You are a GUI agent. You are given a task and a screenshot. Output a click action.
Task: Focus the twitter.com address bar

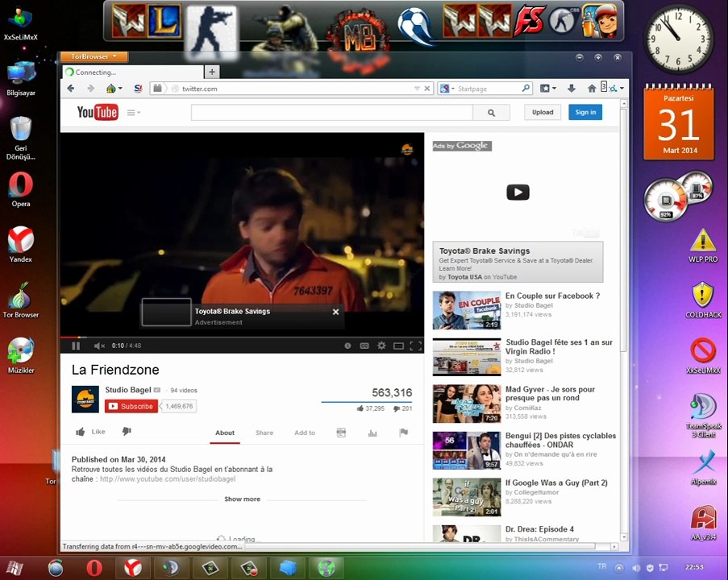[x=290, y=88]
